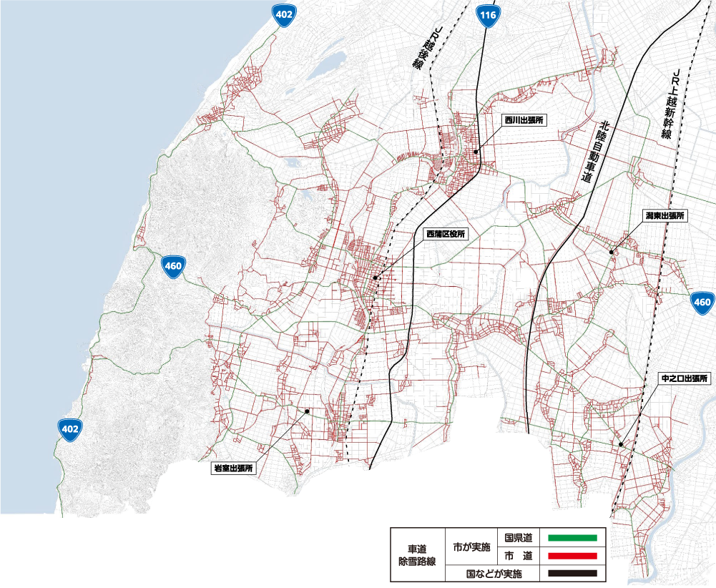Click the red 市道 legend swatch
Viewport: 716px width, 588px height.
[x=573, y=556]
